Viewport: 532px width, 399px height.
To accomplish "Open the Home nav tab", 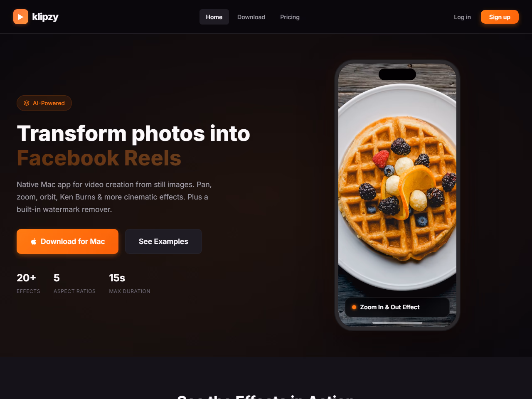I will click(214, 17).
